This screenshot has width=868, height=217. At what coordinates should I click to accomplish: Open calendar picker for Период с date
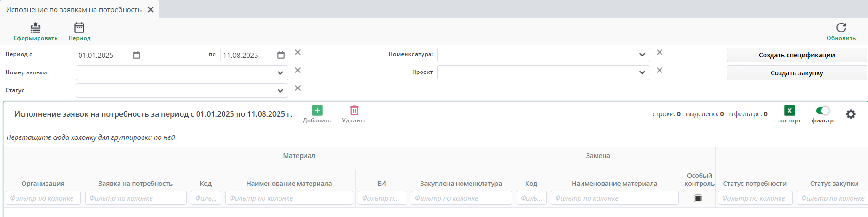tap(136, 55)
